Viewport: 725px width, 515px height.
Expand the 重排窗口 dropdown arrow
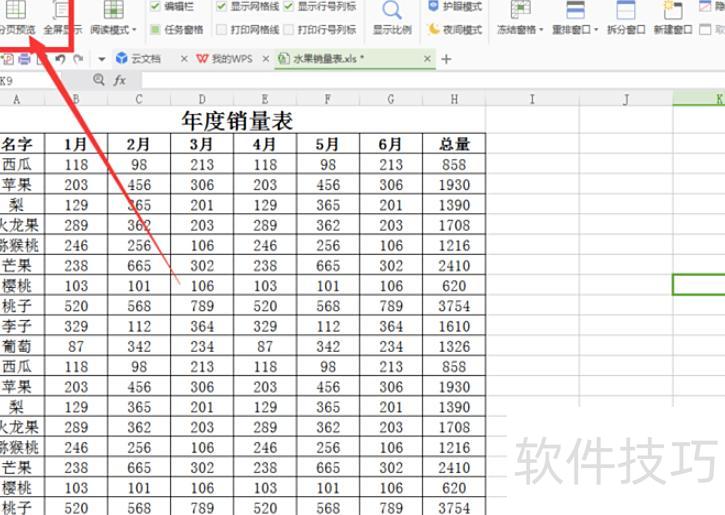596,30
